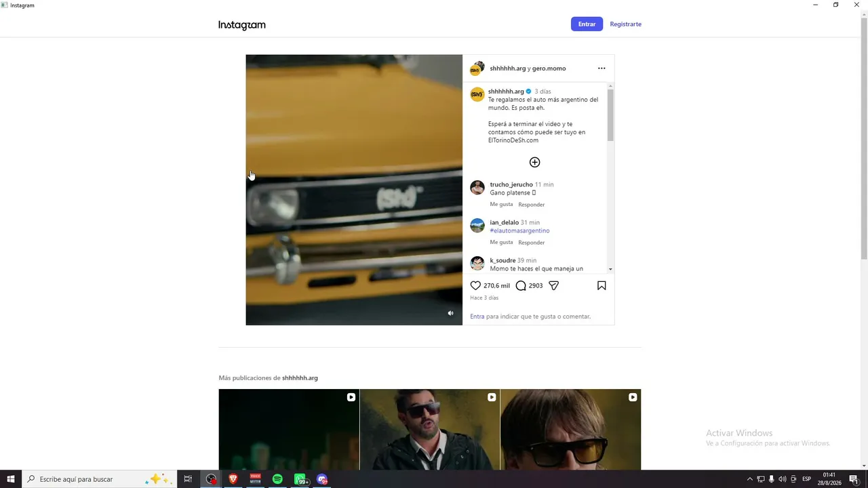Click the Meet Now camera tray icon
The height and width of the screenshot is (488, 868).
793,479
